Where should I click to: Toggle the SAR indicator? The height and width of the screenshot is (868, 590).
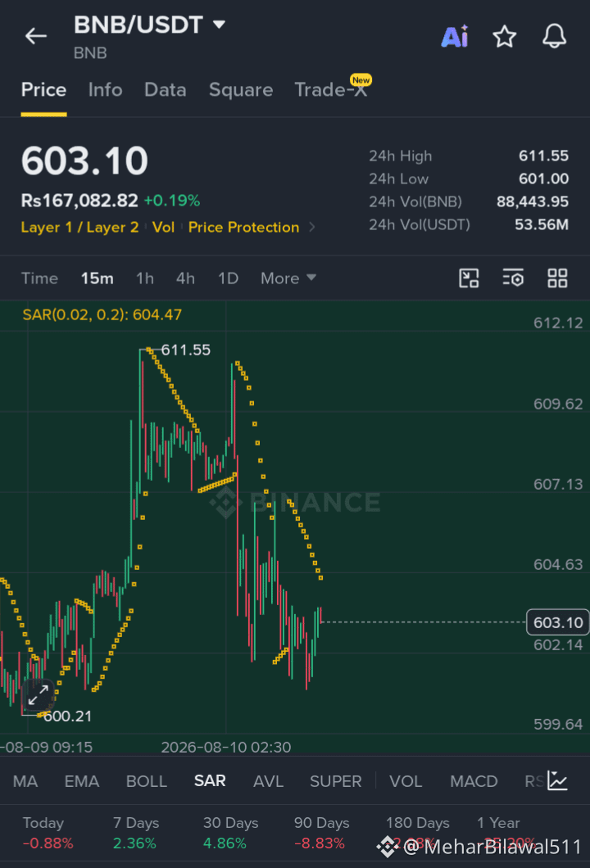pyautogui.click(x=210, y=781)
